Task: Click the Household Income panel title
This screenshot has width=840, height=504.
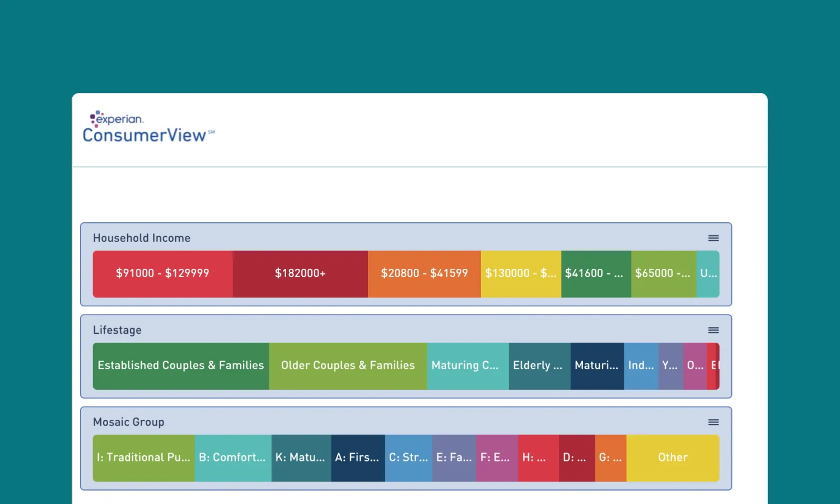Action: tap(142, 238)
